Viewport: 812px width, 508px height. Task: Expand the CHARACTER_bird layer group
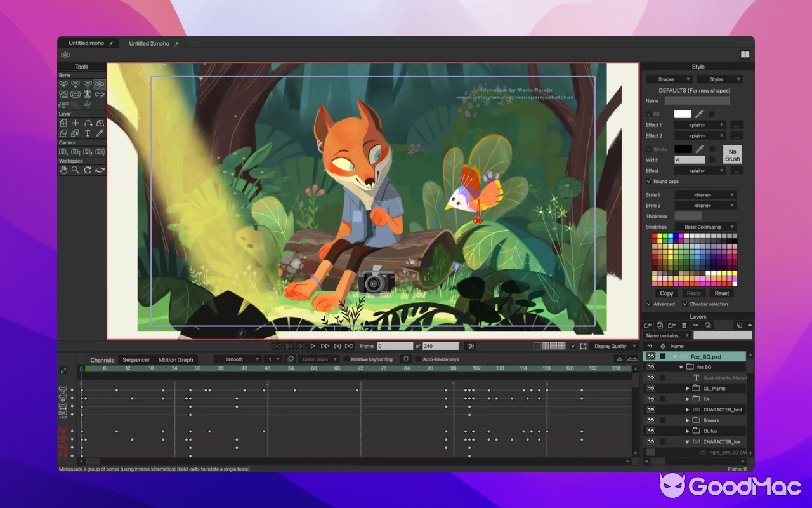coord(688,410)
